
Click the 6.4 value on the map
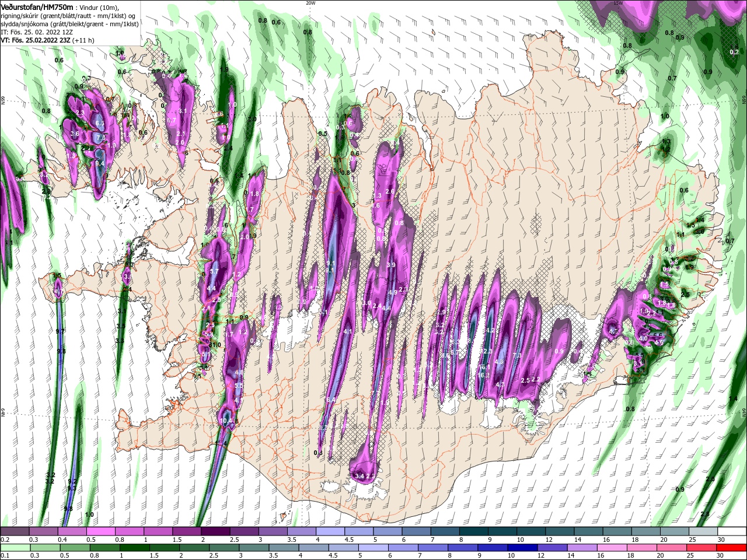[x=331, y=400]
